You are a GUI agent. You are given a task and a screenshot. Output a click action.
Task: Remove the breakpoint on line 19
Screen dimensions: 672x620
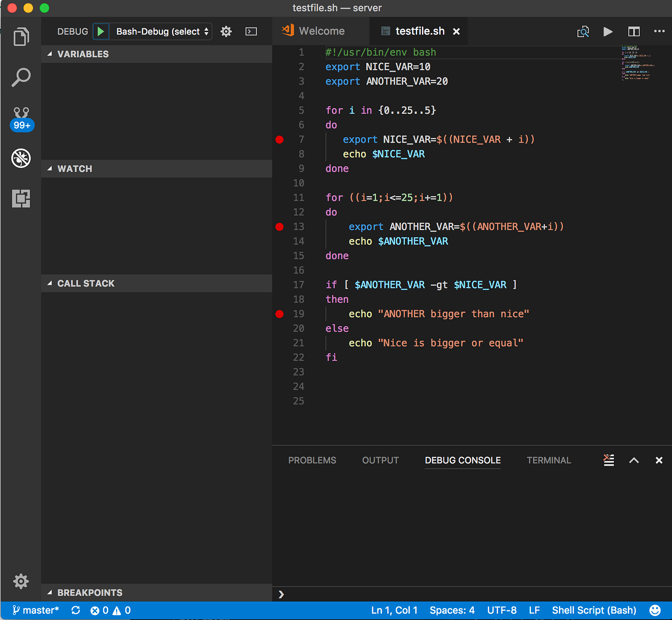pyautogui.click(x=279, y=314)
